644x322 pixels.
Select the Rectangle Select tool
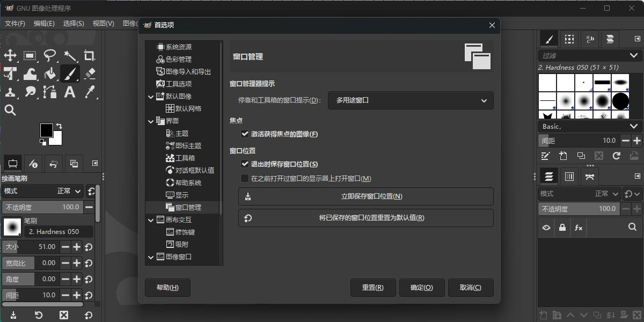[30, 56]
